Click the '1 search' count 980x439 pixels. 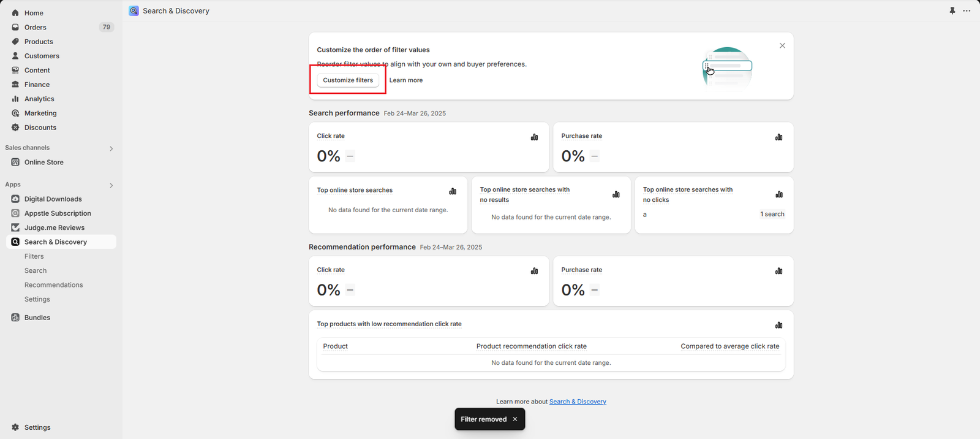click(x=772, y=215)
